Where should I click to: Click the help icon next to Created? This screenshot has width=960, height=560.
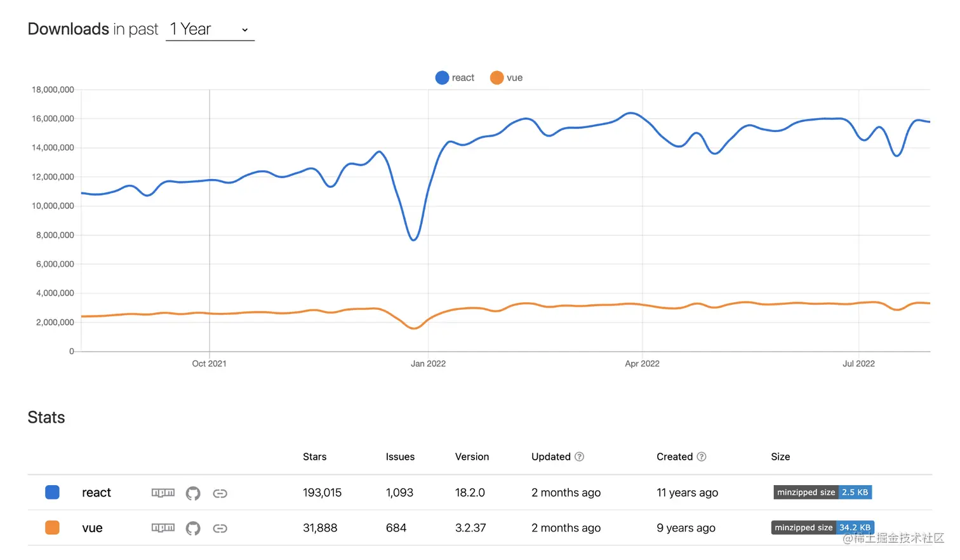pos(702,457)
